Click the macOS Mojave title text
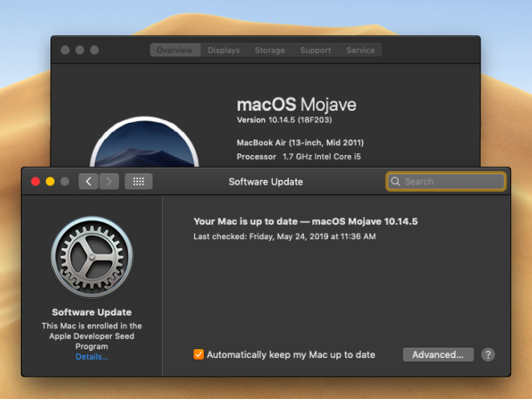This screenshot has height=399, width=532. click(x=297, y=104)
